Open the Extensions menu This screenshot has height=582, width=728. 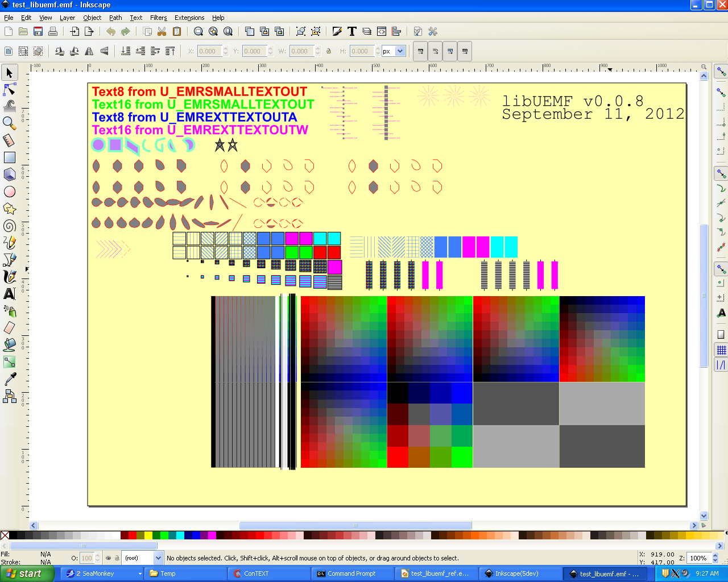(x=189, y=18)
